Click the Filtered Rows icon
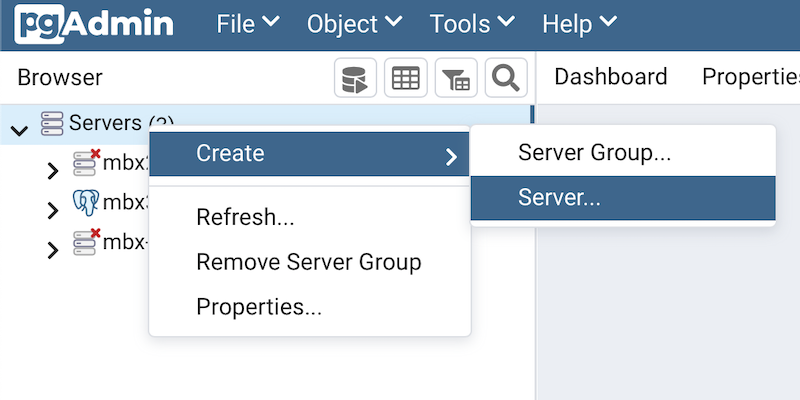 [x=456, y=78]
